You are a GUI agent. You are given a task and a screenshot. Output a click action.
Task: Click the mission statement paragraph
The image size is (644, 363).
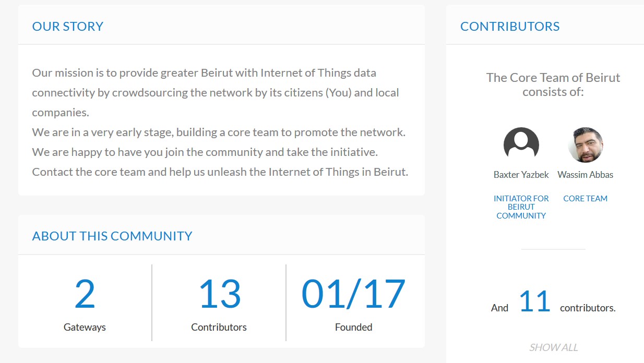(x=220, y=123)
